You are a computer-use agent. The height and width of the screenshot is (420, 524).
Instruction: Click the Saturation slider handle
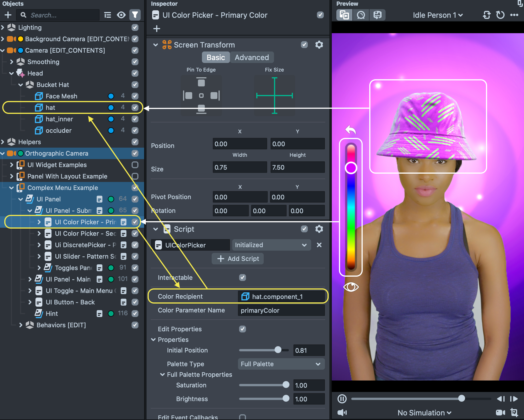click(x=286, y=385)
